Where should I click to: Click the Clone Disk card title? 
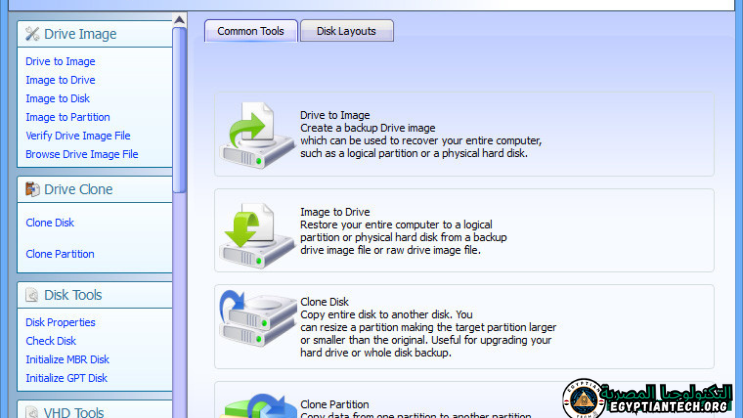point(325,302)
